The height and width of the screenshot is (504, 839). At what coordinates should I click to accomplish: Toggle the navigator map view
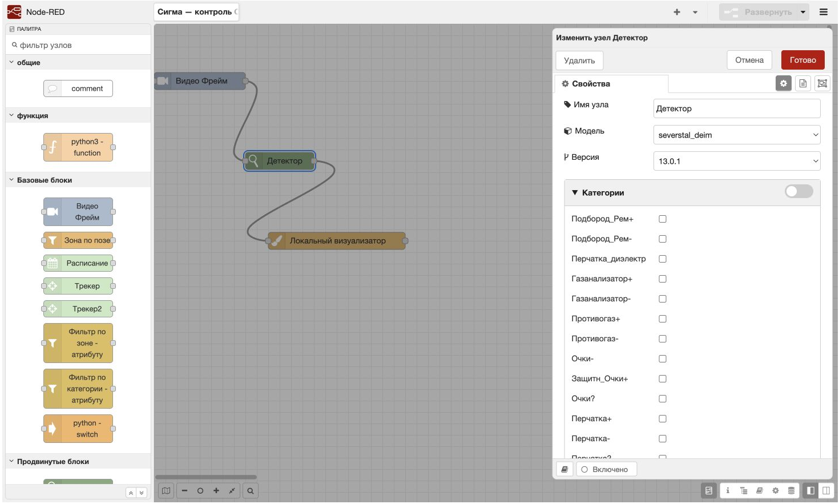click(x=166, y=490)
